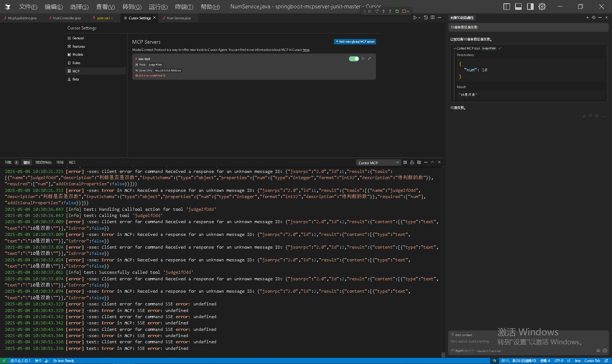Toggle the bottom panel layout icon

pyautogui.click(x=518, y=7)
